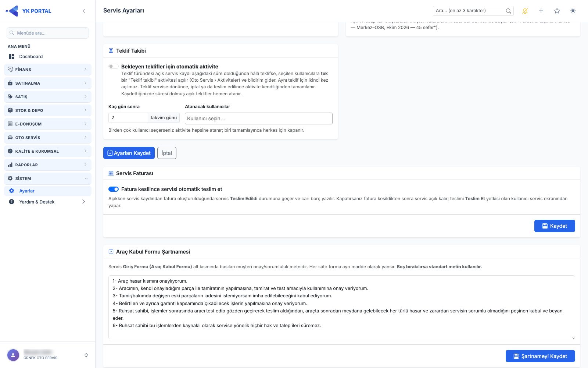Click the Araç Kabul Formu clipboard icon
The image size is (588, 368).
[x=111, y=252]
